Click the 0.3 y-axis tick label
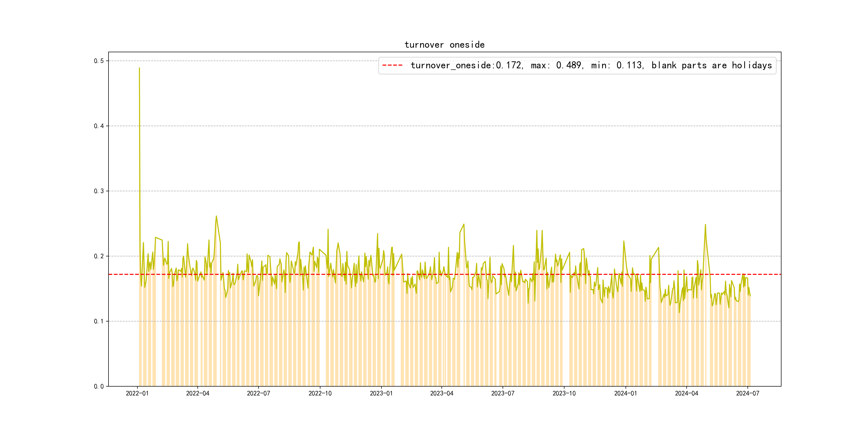 (99, 191)
